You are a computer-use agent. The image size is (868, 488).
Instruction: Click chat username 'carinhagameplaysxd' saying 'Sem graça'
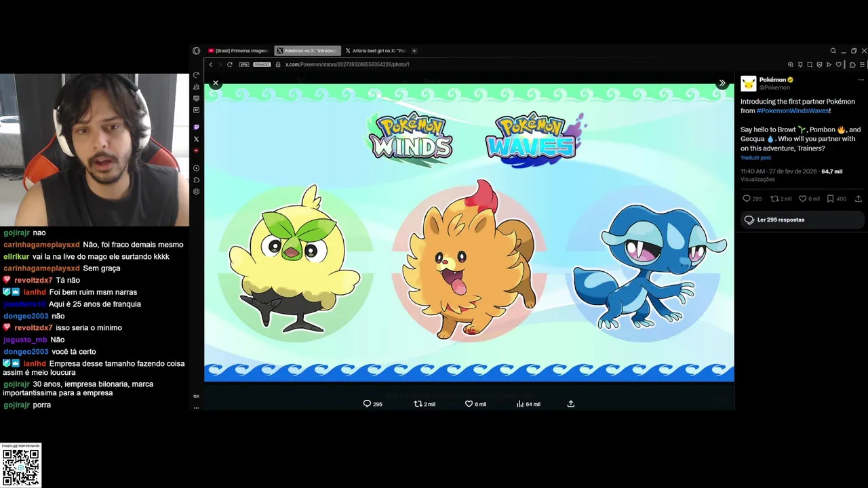41,268
